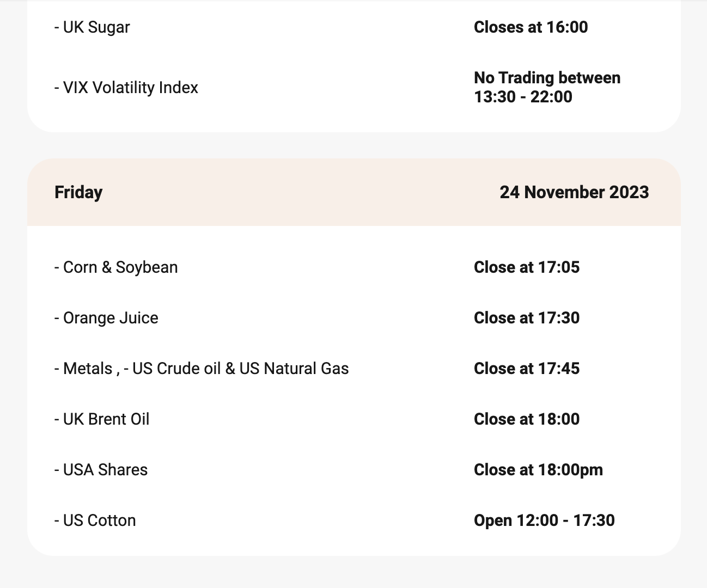Click the Friday day heading
Image resolution: width=707 pixels, height=588 pixels.
(78, 192)
